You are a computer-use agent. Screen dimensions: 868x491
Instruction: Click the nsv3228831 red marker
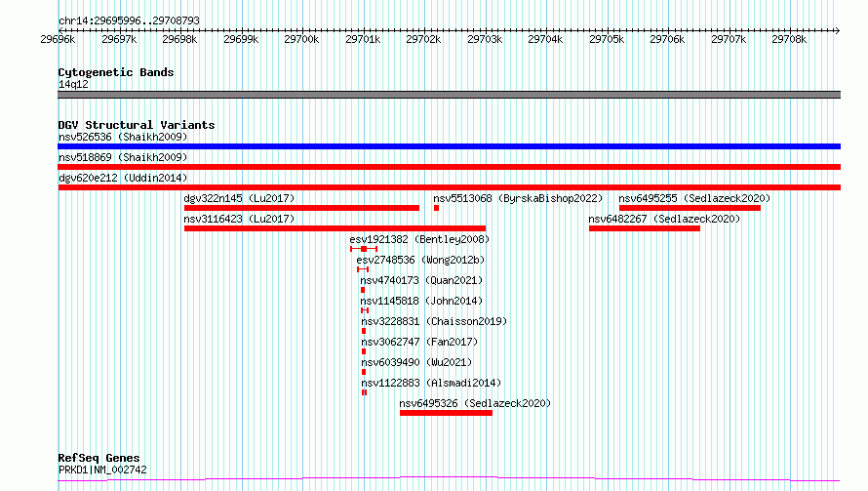click(364, 331)
